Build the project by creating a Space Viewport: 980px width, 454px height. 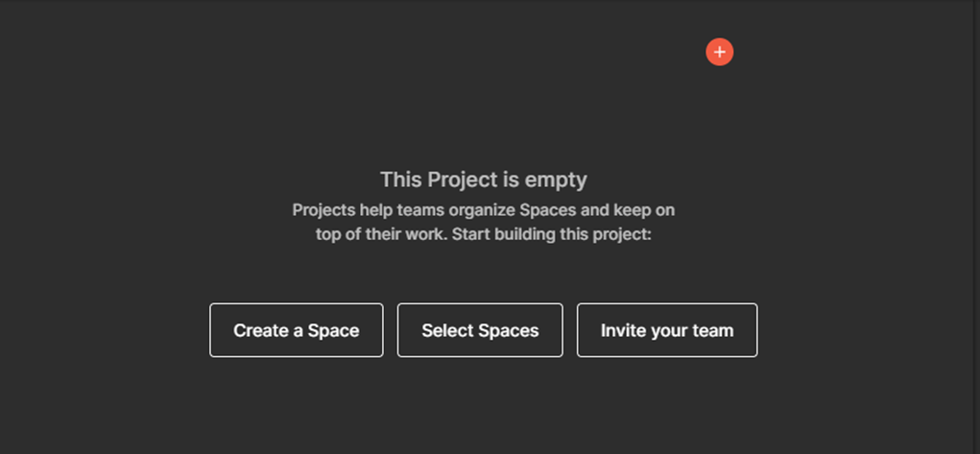pos(296,330)
